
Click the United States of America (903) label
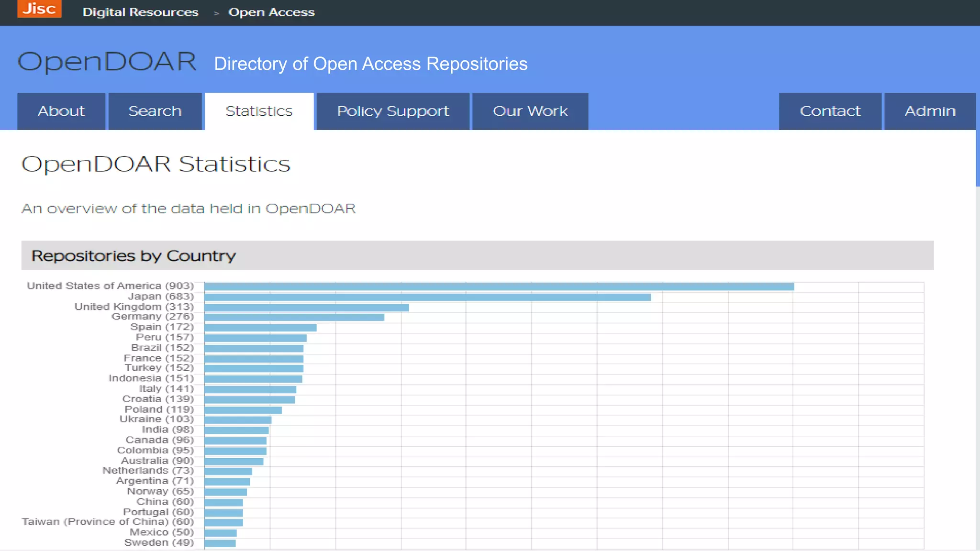point(110,286)
